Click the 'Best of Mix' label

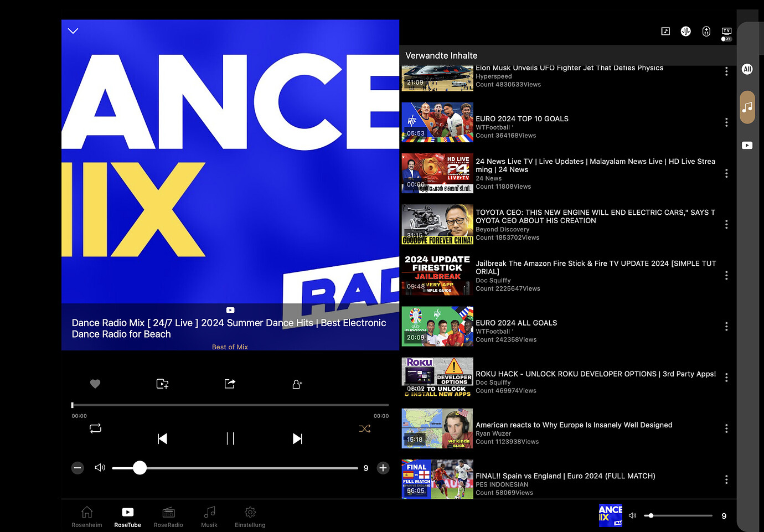coord(230,347)
